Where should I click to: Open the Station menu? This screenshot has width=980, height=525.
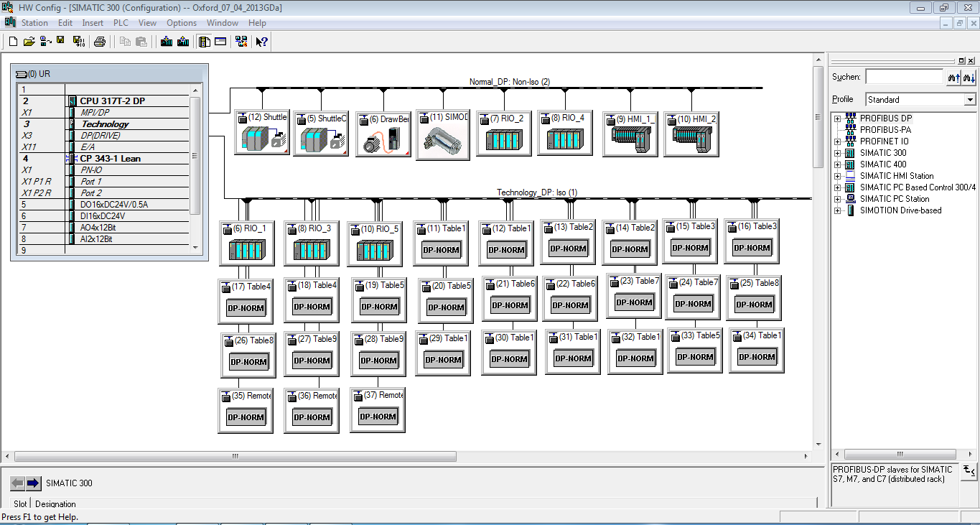pyautogui.click(x=34, y=23)
